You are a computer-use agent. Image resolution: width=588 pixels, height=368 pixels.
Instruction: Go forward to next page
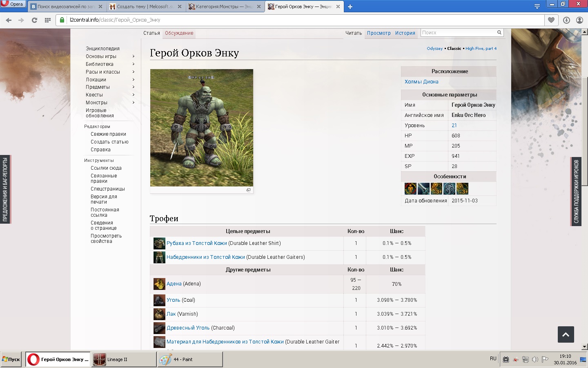point(21,20)
